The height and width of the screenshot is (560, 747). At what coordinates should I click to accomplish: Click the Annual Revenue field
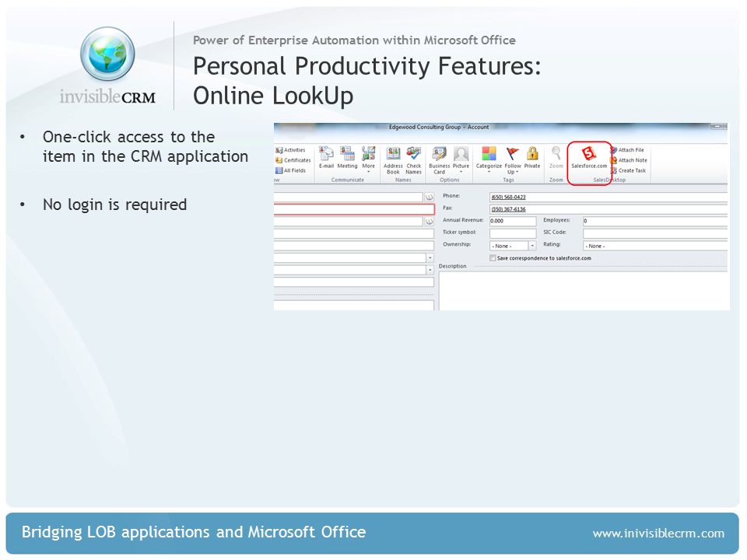pyautogui.click(x=513, y=221)
